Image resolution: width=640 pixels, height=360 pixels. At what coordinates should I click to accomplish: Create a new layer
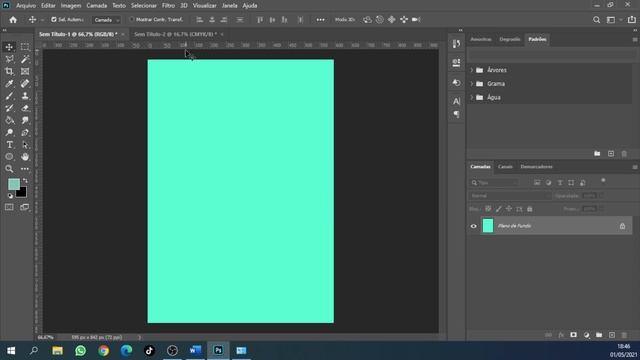coord(611,335)
